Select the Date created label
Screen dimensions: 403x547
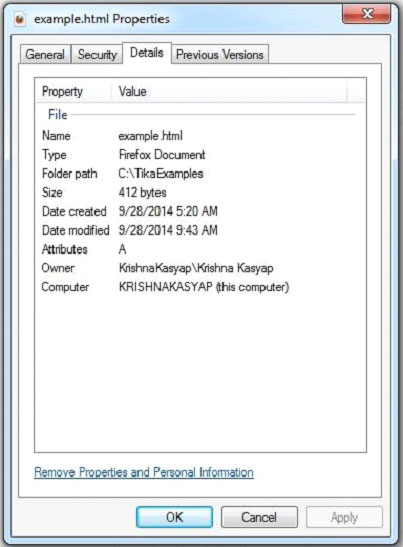tap(74, 211)
